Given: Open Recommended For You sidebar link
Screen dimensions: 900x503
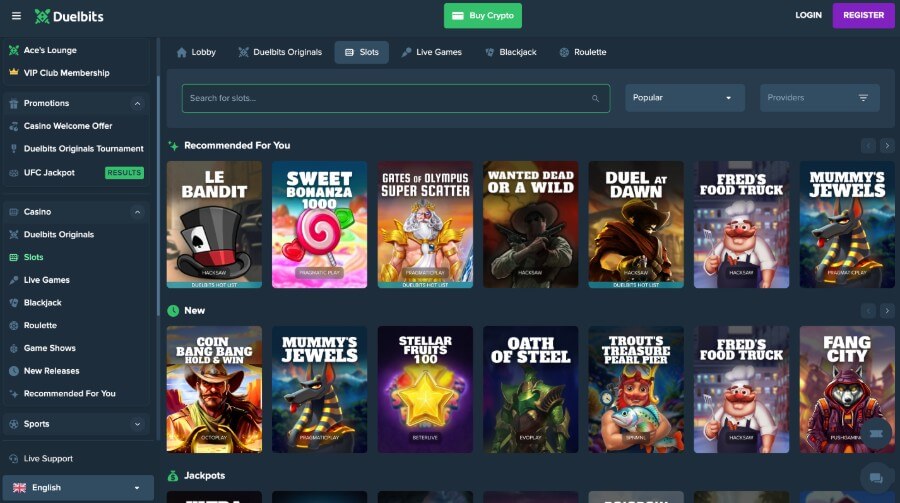Looking at the screenshot, I should pos(69,393).
